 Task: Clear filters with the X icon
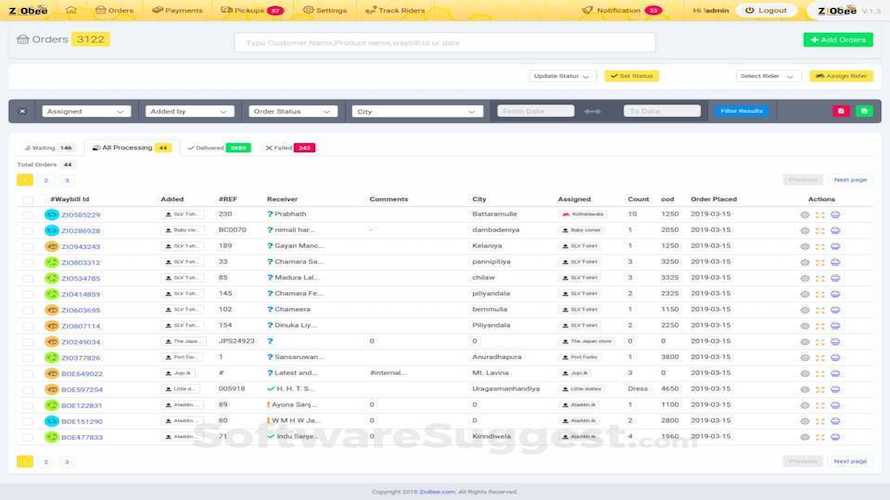(x=23, y=111)
